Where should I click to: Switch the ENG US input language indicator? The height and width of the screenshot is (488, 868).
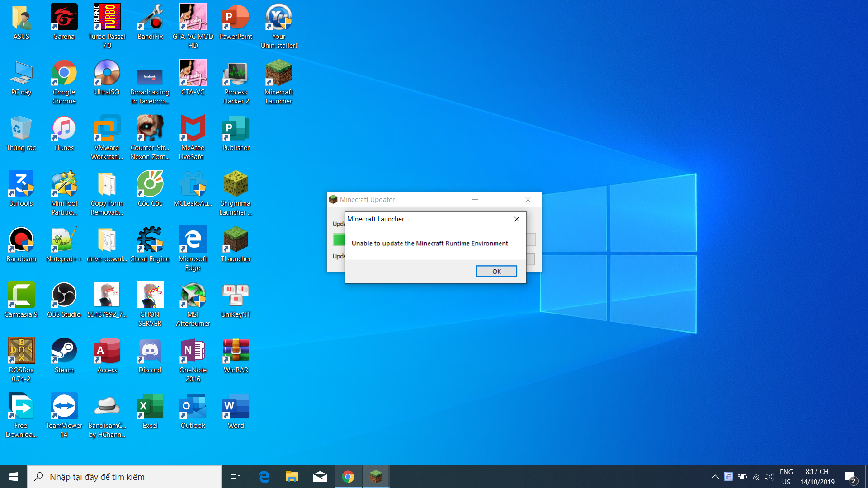click(x=786, y=477)
